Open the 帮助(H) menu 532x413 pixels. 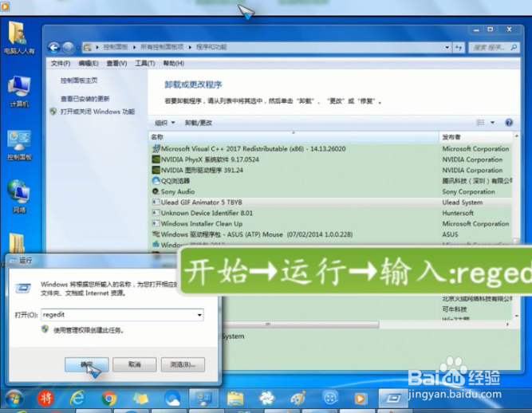click(173, 64)
